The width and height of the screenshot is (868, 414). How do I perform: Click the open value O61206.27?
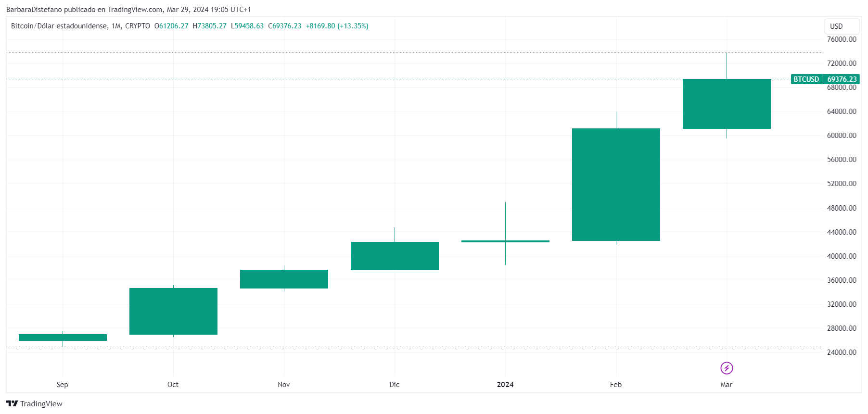click(x=171, y=26)
